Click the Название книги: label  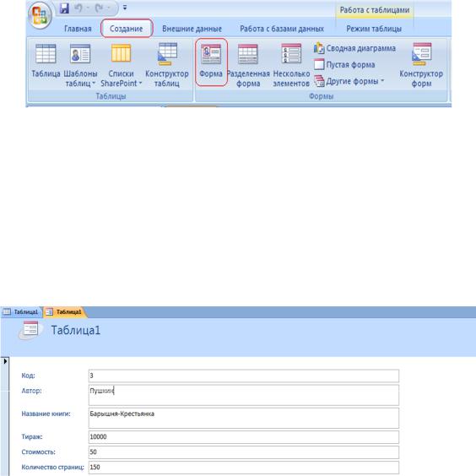(46, 414)
